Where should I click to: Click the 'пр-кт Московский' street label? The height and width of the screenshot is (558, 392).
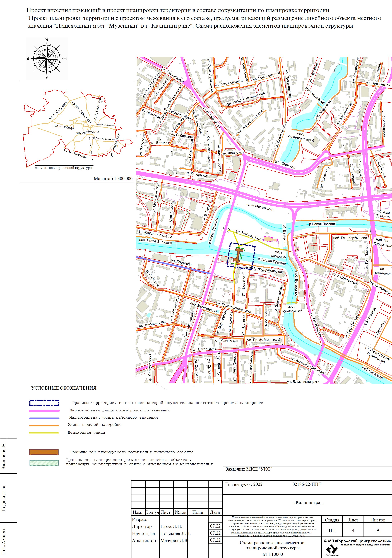(260, 207)
